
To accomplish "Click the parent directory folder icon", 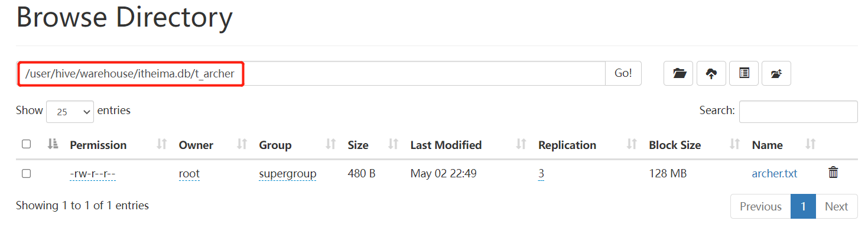I will (776, 73).
